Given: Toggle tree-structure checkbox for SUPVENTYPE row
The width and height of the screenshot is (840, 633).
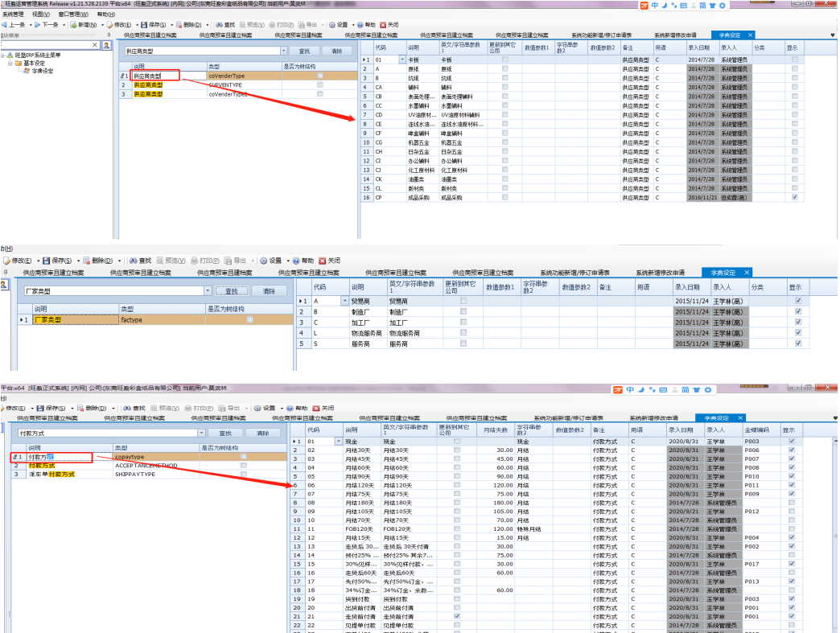Looking at the screenshot, I should pos(319,84).
